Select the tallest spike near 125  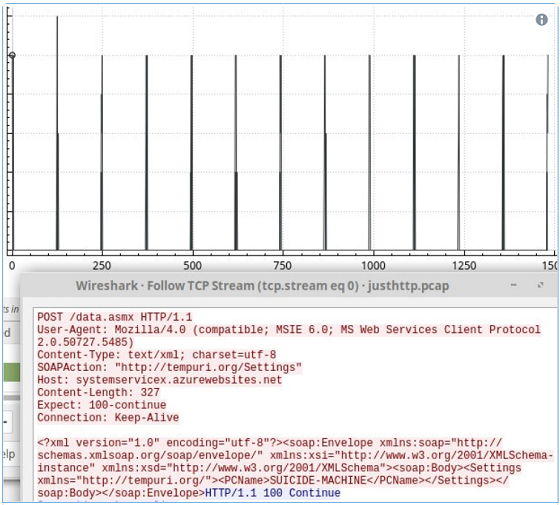coord(57,133)
